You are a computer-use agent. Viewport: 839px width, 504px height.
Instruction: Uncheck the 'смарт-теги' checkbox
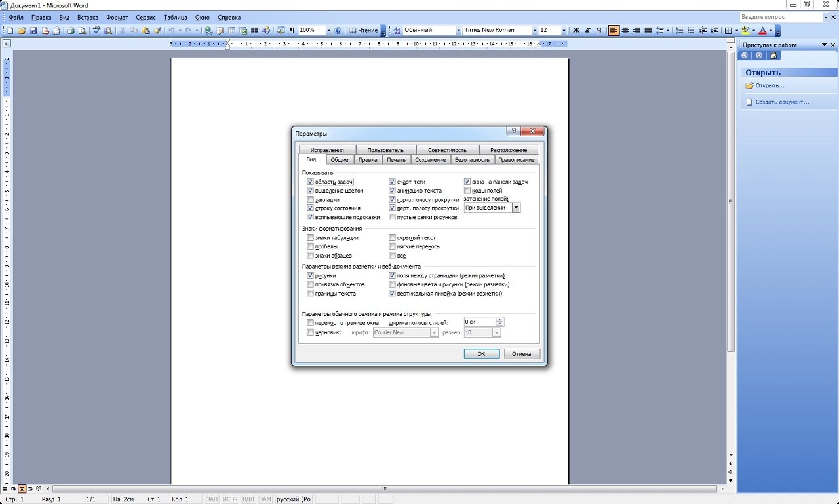[x=393, y=182]
